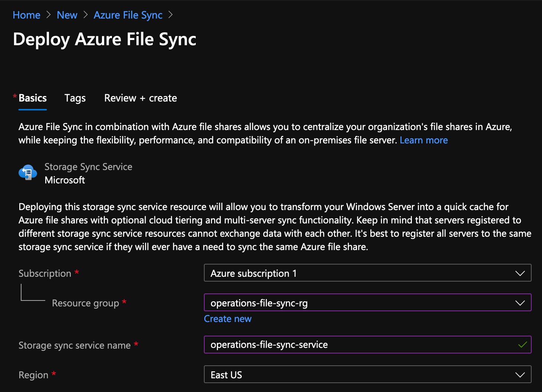The height and width of the screenshot is (392, 542).
Task: Expand the Region dropdown showing East US
Action: pos(367,375)
